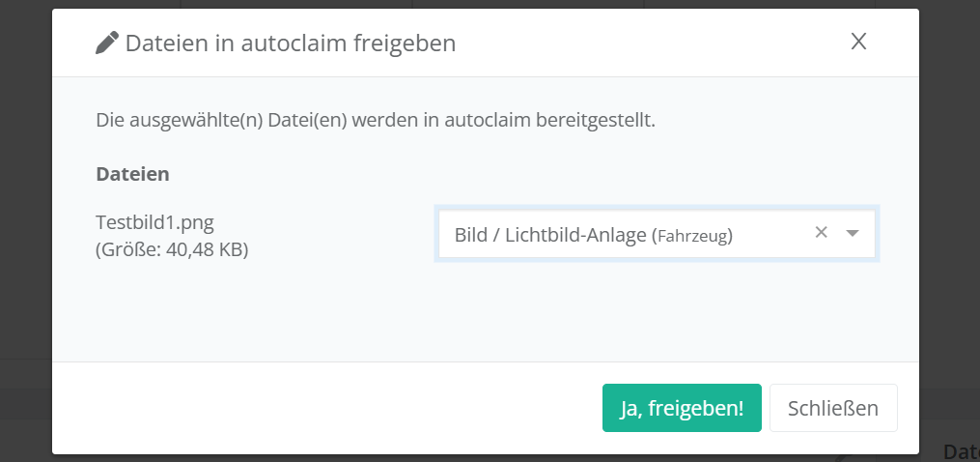Dismiss the dialog via Schließen button
This screenshot has height=462, width=980.
point(833,408)
